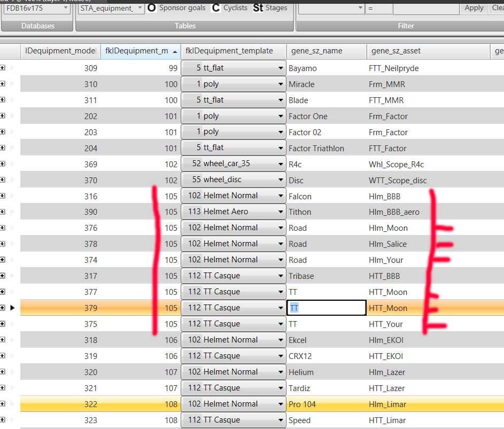The width and height of the screenshot is (504, 429).
Task: Click the filter value input field
Action: [x=425, y=8]
